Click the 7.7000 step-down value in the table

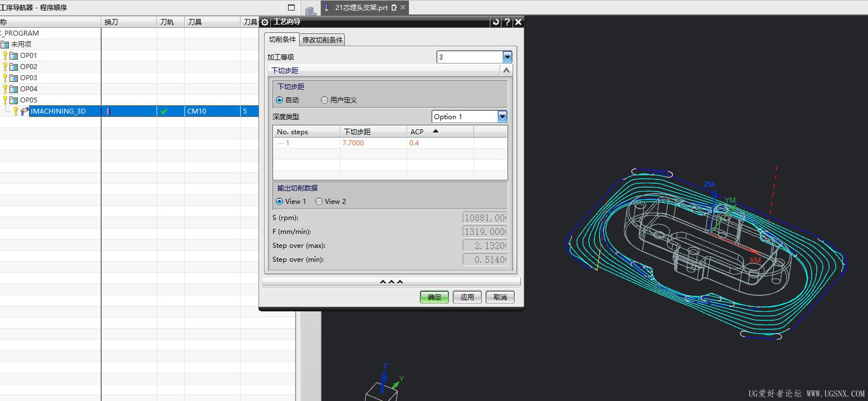pos(353,143)
